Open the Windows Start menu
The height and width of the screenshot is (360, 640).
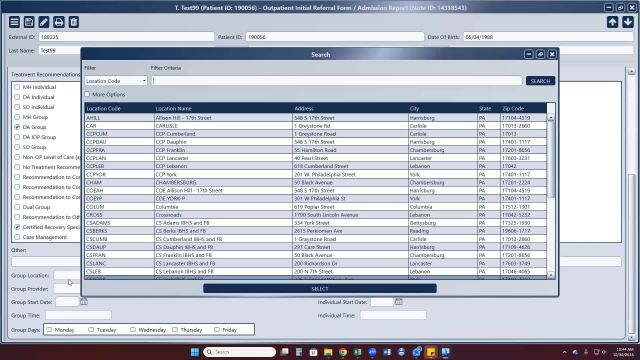(x=195, y=352)
